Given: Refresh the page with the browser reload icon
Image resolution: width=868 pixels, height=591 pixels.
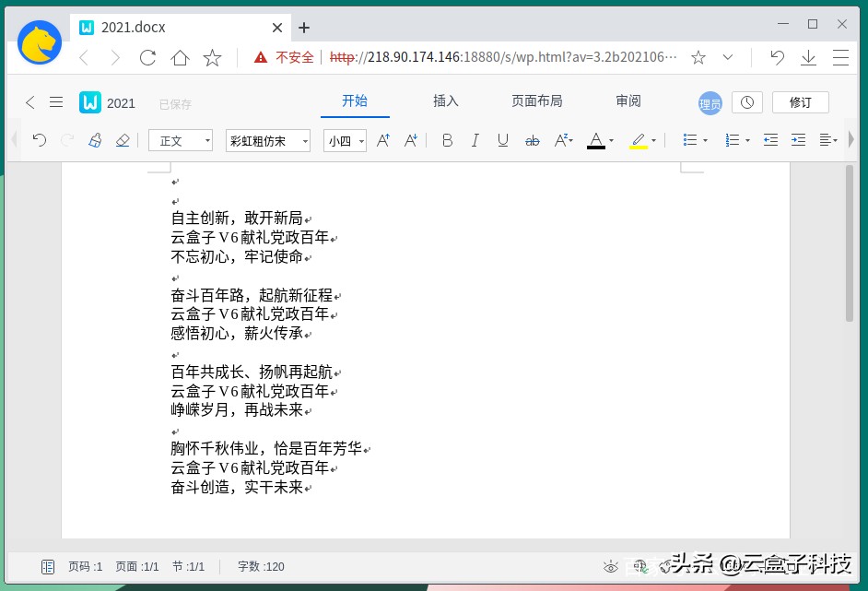Looking at the screenshot, I should pyautogui.click(x=147, y=56).
